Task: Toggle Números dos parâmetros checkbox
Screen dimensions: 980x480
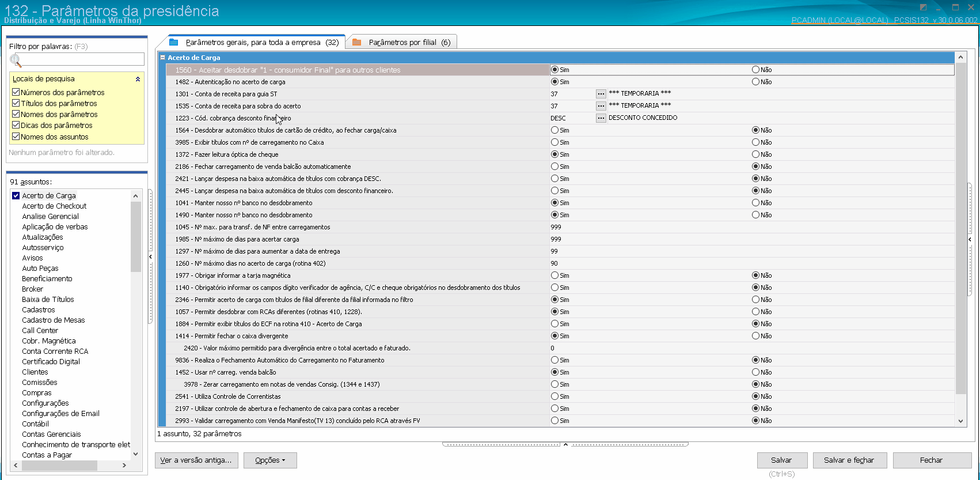Action: pos(16,92)
